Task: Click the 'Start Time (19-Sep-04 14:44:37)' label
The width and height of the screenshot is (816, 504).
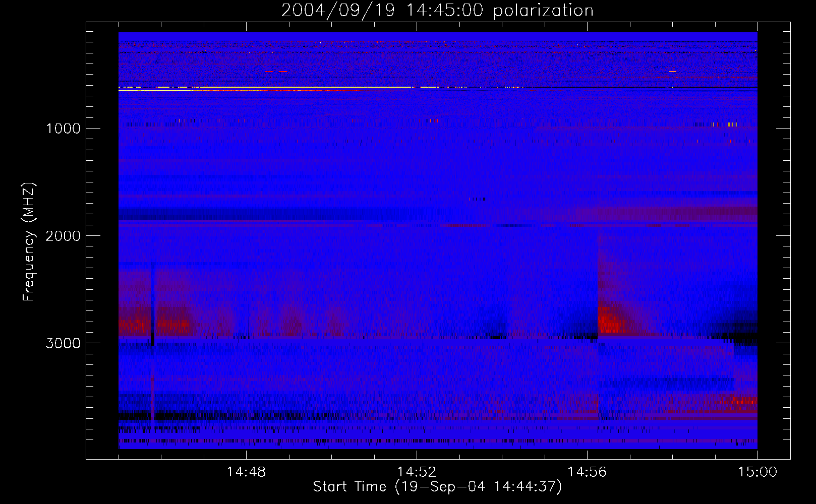Action: pyautogui.click(x=437, y=487)
